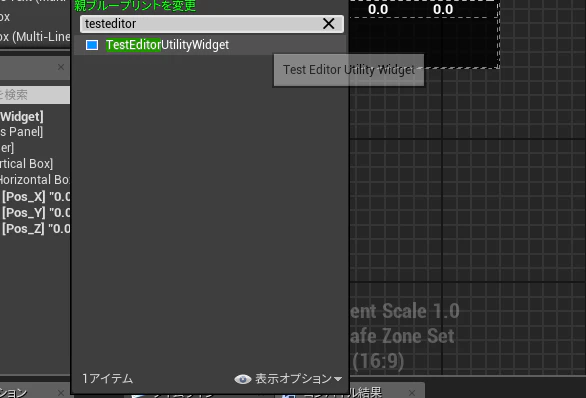This screenshot has width=586, height=398.
Task: Click the blue class icon beside TestEditorUtilityWidget
Action: coord(92,45)
